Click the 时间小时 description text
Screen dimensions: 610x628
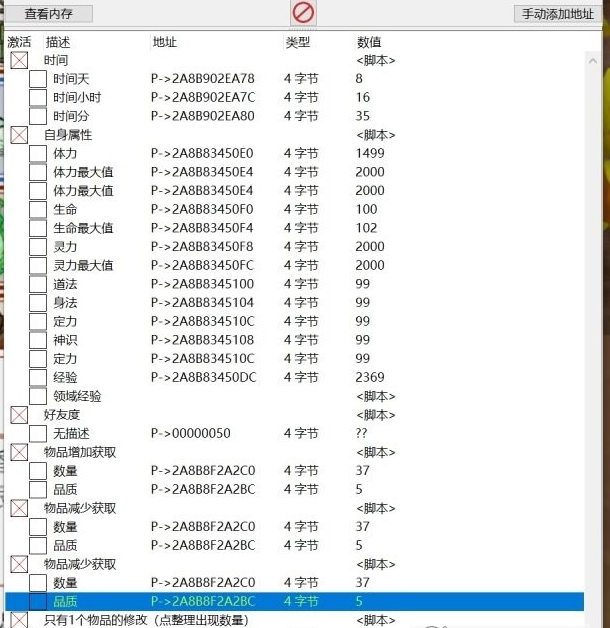tap(77, 97)
